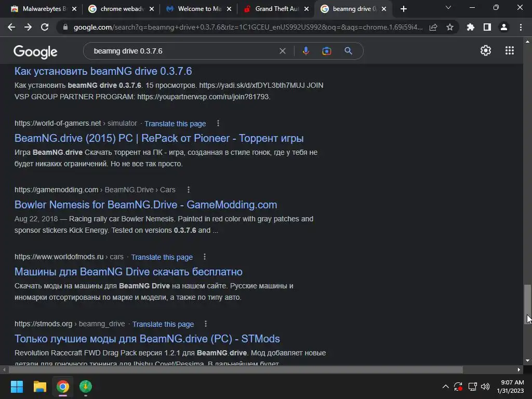Open File Explorer from taskbar
532x399 pixels.
(x=39, y=387)
